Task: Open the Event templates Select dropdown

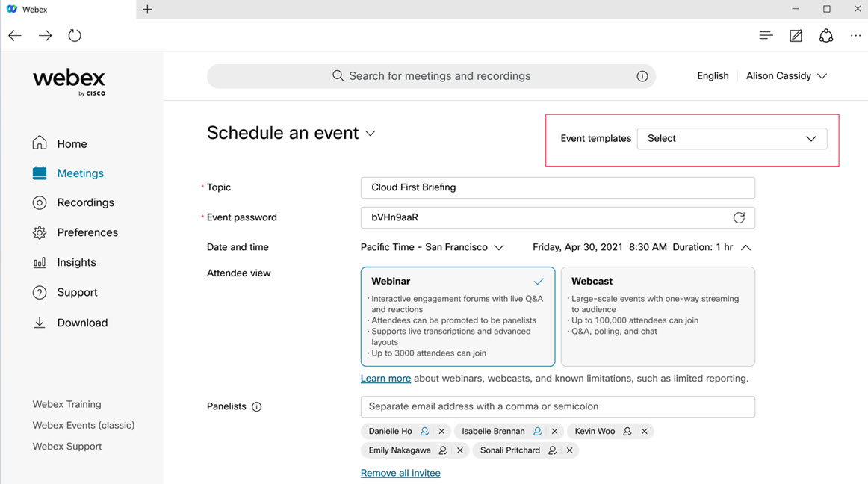Action: tap(731, 139)
